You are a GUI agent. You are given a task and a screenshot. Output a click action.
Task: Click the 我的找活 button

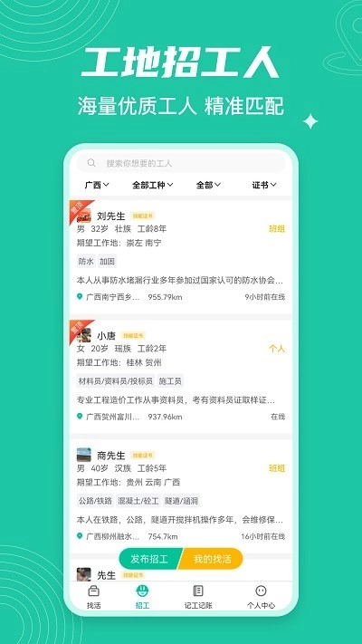point(212,559)
